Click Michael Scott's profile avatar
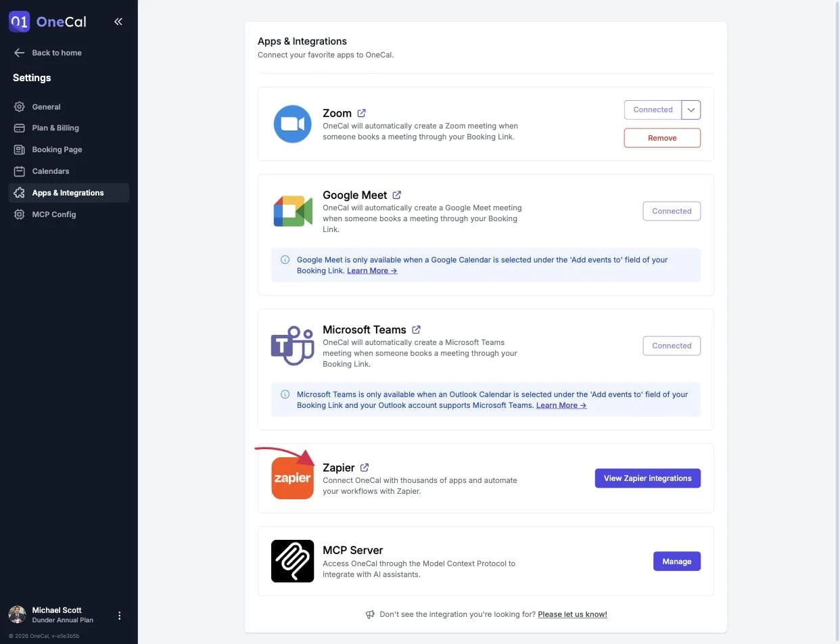This screenshot has height=644, width=840. (17, 614)
